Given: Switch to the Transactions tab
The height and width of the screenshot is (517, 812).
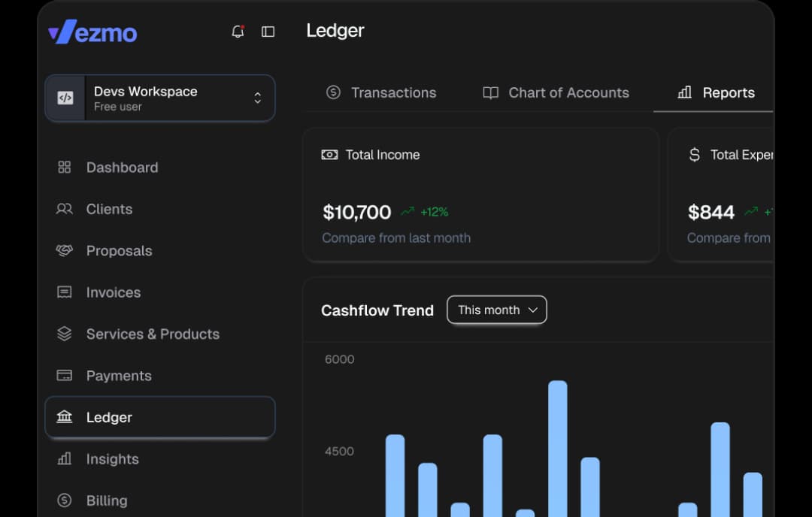Looking at the screenshot, I should click(x=381, y=92).
